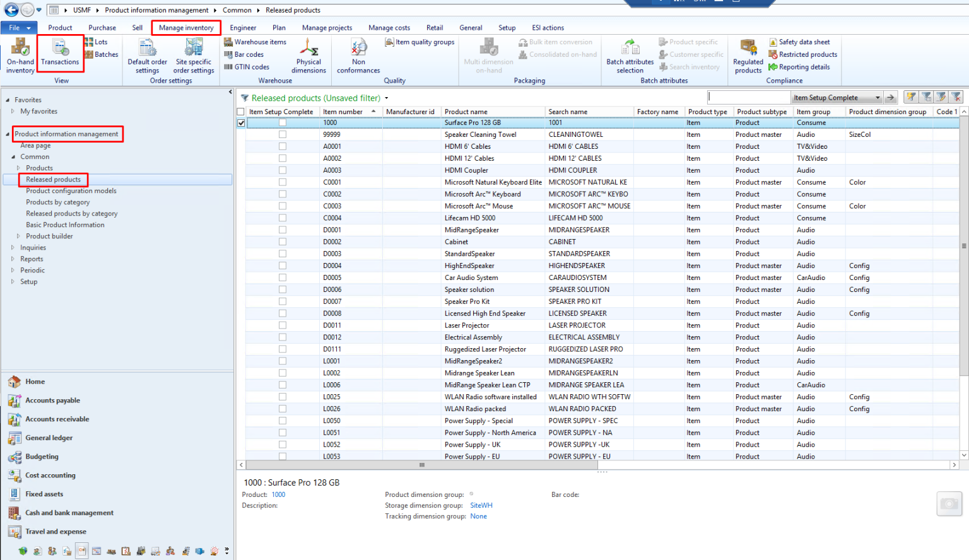Open Regulated products
This screenshot has width=969, height=560.
(748, 55)
